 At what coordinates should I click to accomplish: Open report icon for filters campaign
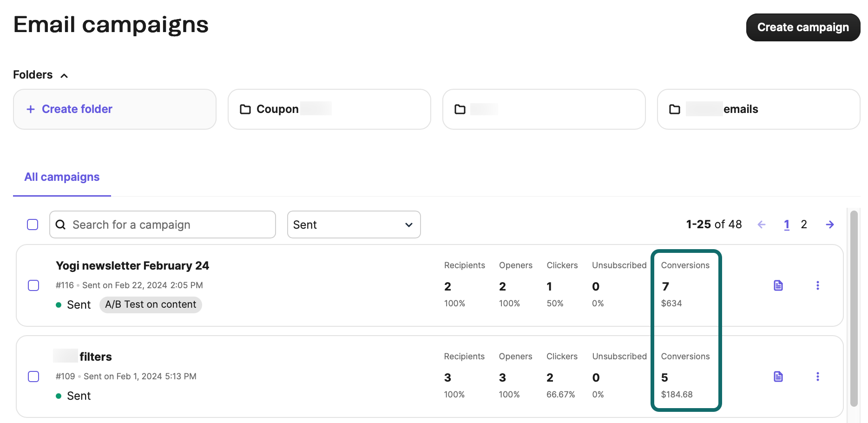coord(778,377)
